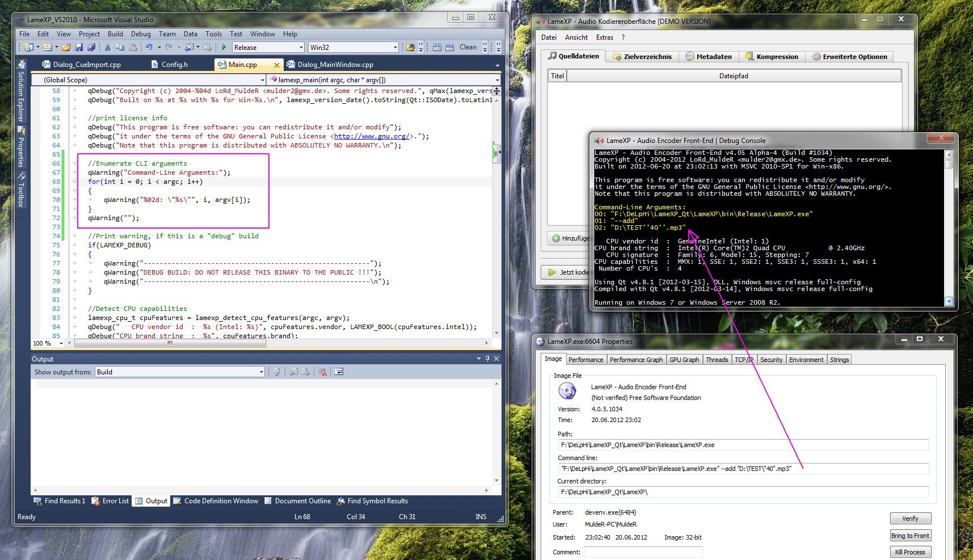Image resolution: width=973 pixels, height=560 pixels.
Task: Click the Copy toolbar icon
Action: [120, 47]
